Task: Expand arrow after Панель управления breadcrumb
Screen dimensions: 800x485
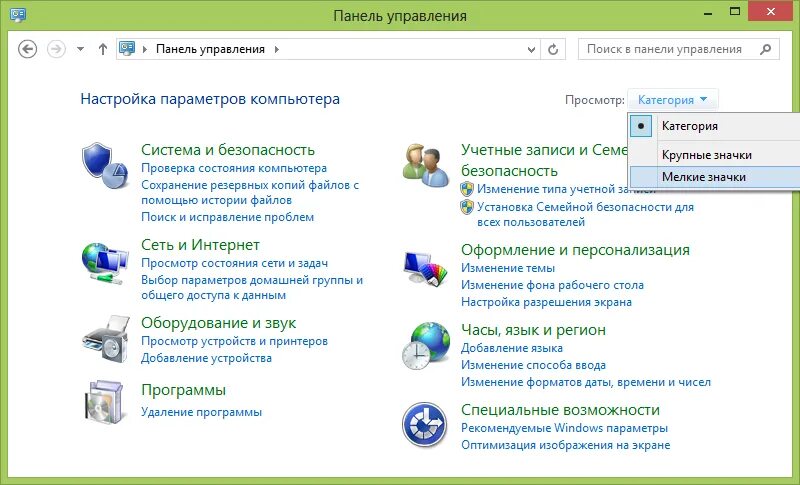Action: click(x=277, y=49)
